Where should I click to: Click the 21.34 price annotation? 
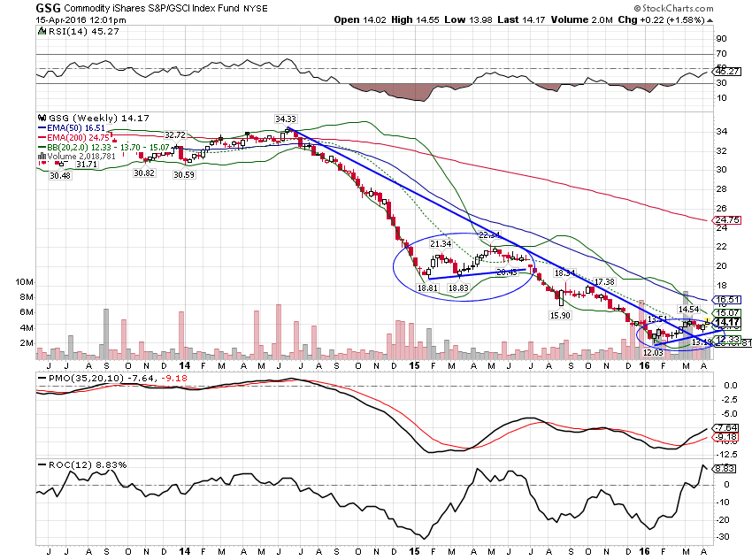[x=441, y=244]
